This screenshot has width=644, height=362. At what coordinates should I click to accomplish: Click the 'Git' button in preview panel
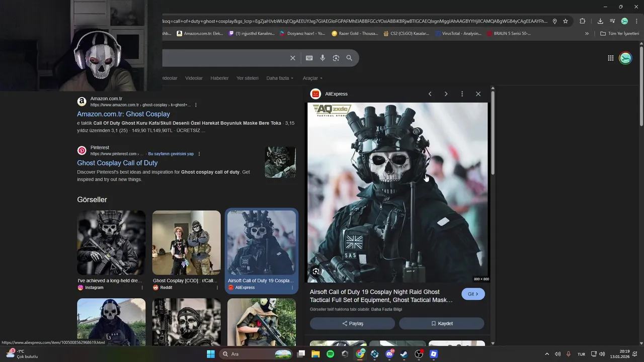tap(473, 294)
